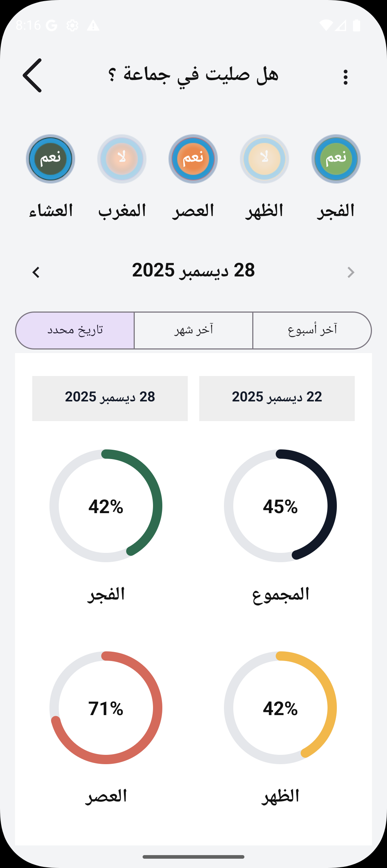Click the yellow 42% الظهر progress ring

click(280, 708)
